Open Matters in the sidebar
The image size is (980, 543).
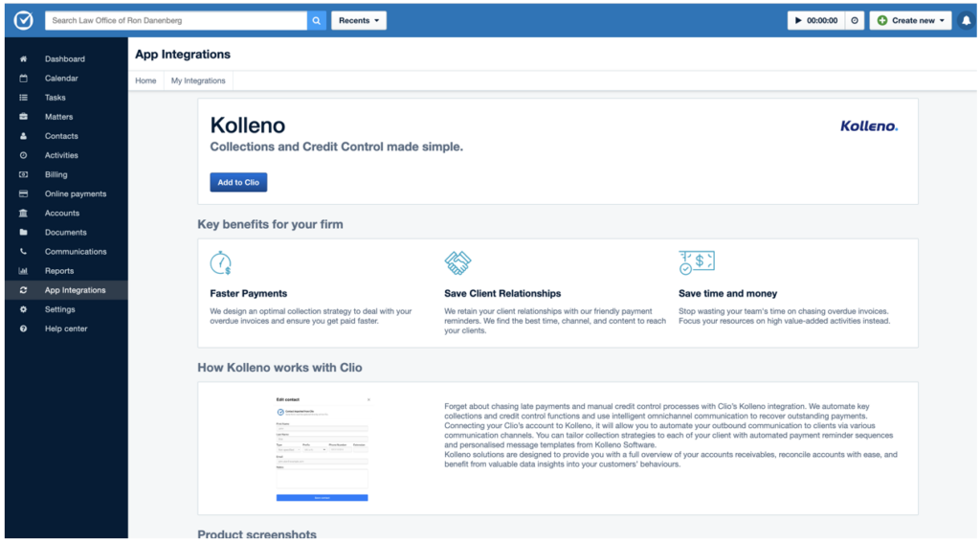pyautogui.click(x=58, y=117)
